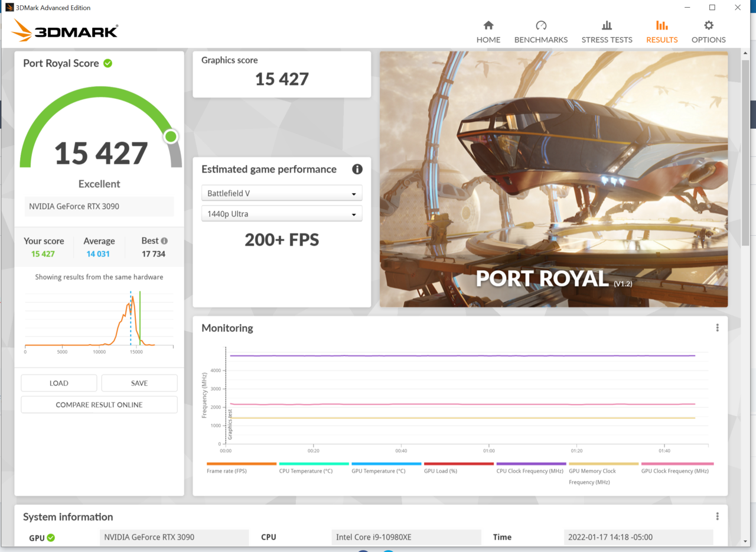Image resolution: width=756 pixels, height=552 pixels.
Task: Expand the Battlefield V game dropdown
Action: tap(282, 193)
